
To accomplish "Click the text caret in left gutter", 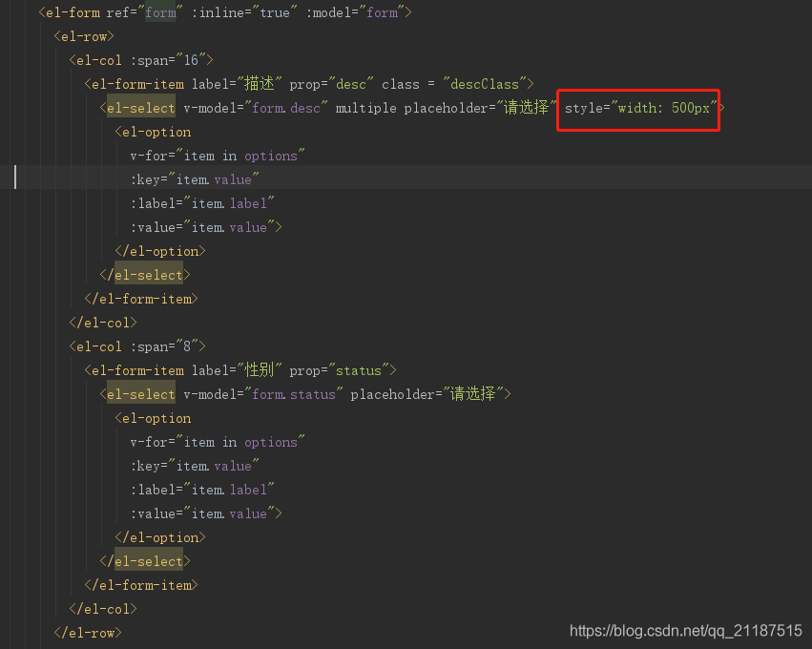I will pos(15,178).
